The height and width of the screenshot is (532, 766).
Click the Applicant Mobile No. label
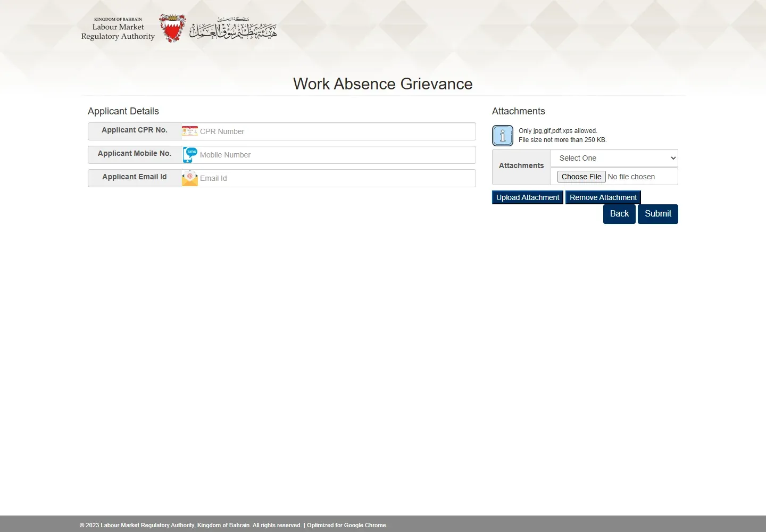tap(135, 153)
